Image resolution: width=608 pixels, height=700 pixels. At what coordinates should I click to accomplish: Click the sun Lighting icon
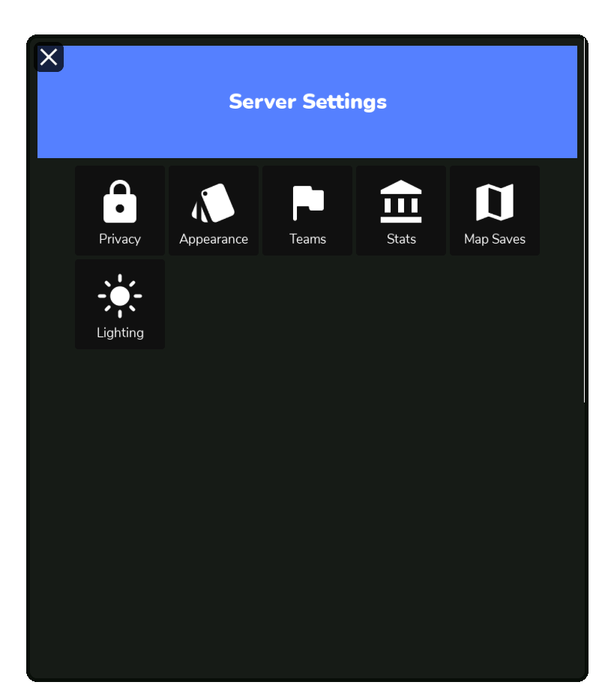click(x=120, y=296)
